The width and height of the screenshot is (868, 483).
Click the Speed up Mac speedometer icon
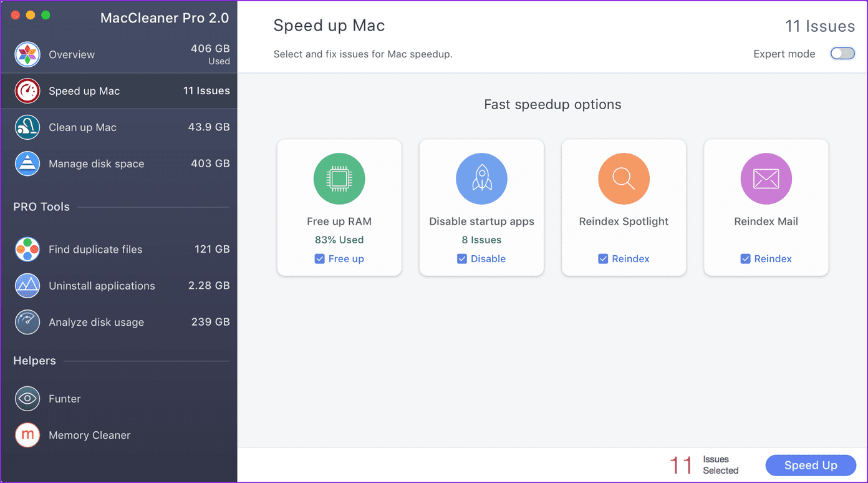click(27, 91)
